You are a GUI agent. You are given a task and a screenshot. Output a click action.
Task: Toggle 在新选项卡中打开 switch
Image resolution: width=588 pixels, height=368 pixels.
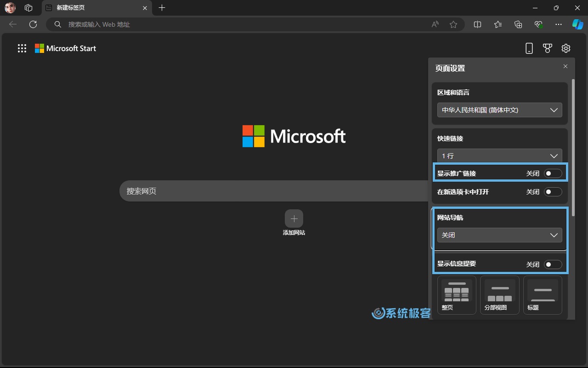pos(553,192)
